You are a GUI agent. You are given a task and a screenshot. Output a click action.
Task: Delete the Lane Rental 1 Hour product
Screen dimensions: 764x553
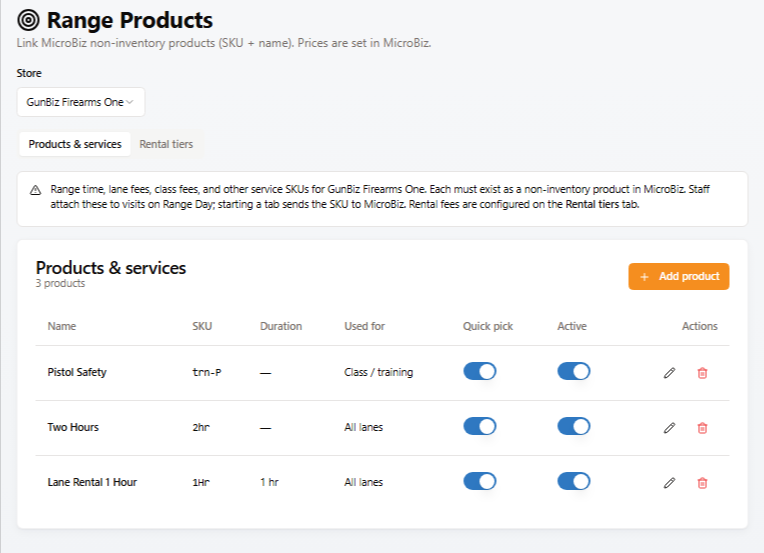[x=702, y=483]
